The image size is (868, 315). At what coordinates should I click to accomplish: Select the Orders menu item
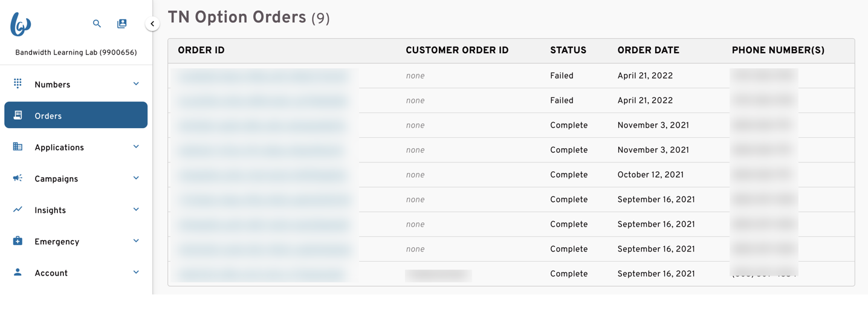[x=76, y=115]
